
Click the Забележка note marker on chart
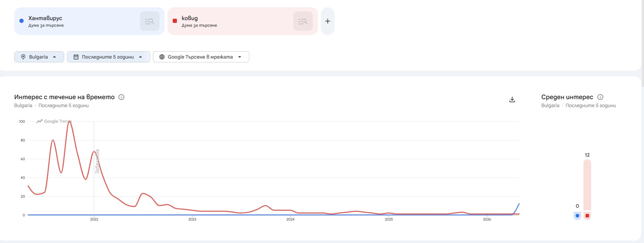(97, 161)
